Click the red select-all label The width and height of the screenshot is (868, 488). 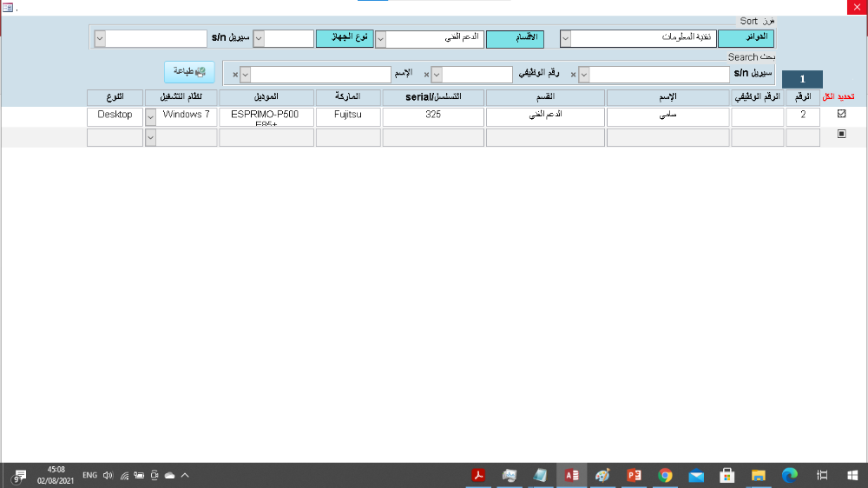pyautogui.click(x=838, y=96)
